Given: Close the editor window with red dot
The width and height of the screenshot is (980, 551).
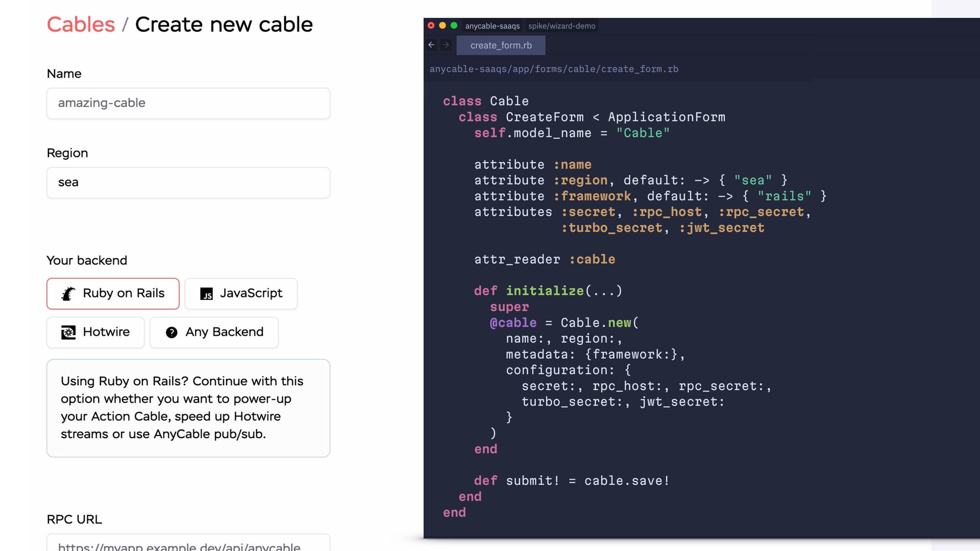Looking at the screenshot, I should (431, 26).
